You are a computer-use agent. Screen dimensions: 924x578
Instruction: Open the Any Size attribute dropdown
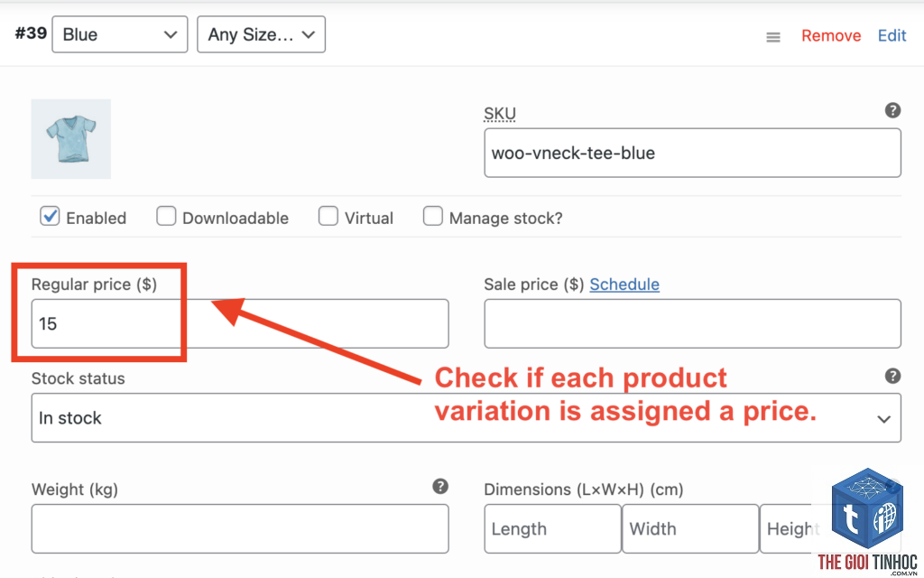(261, 34)
